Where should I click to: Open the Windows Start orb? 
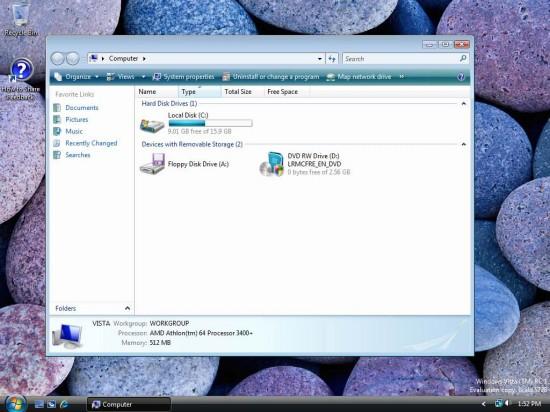pos(15,404)
